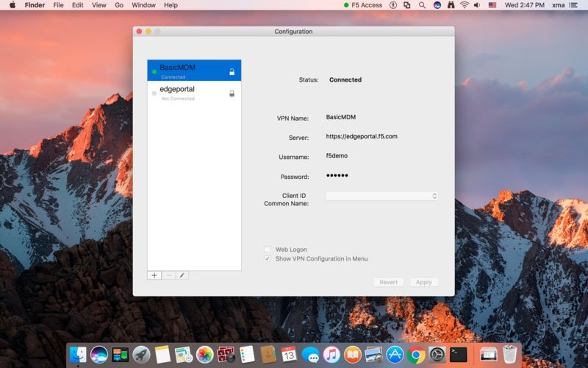Open F5 Access status menu in menu bar
588x368 pixels.
tap(363, 5)
